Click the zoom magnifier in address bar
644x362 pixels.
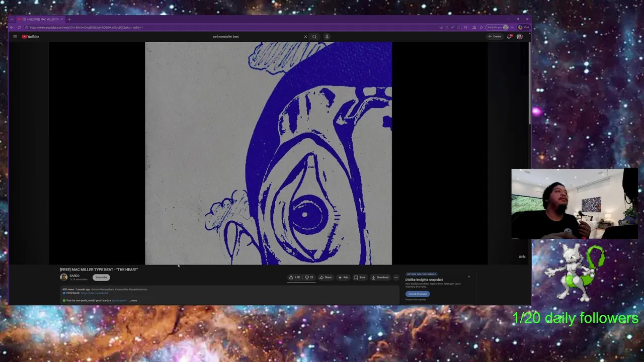[447, 27]
